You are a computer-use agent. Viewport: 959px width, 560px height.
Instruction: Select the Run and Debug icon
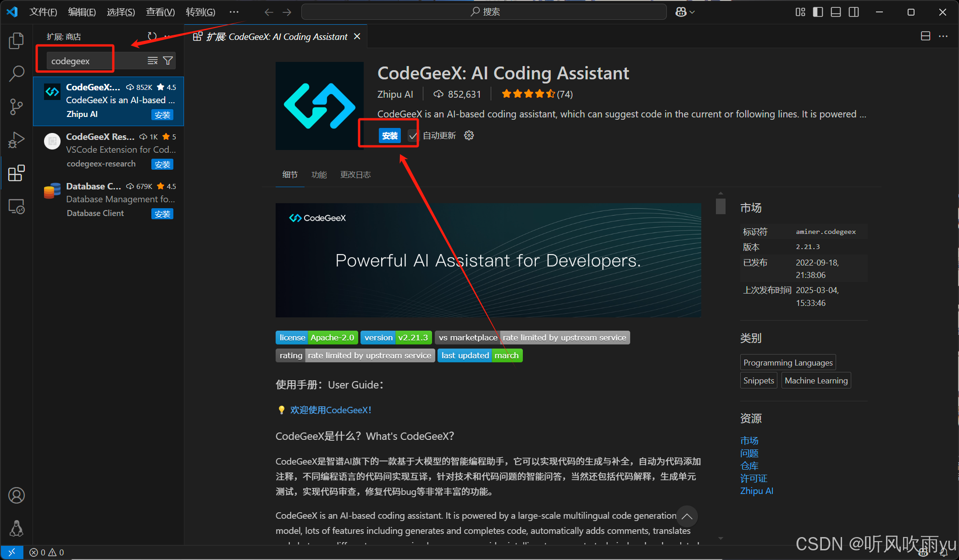[17, 139]
